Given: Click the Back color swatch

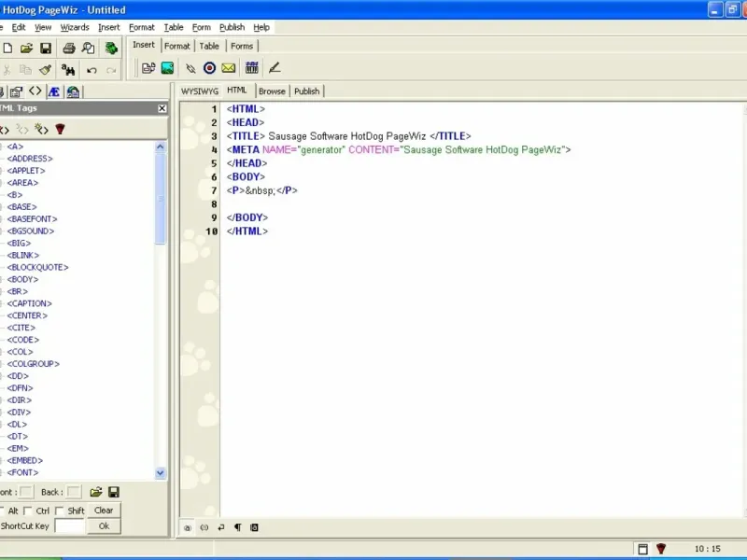Looking at the screenshot, I should pyautogui.click(x=74, y=492).
